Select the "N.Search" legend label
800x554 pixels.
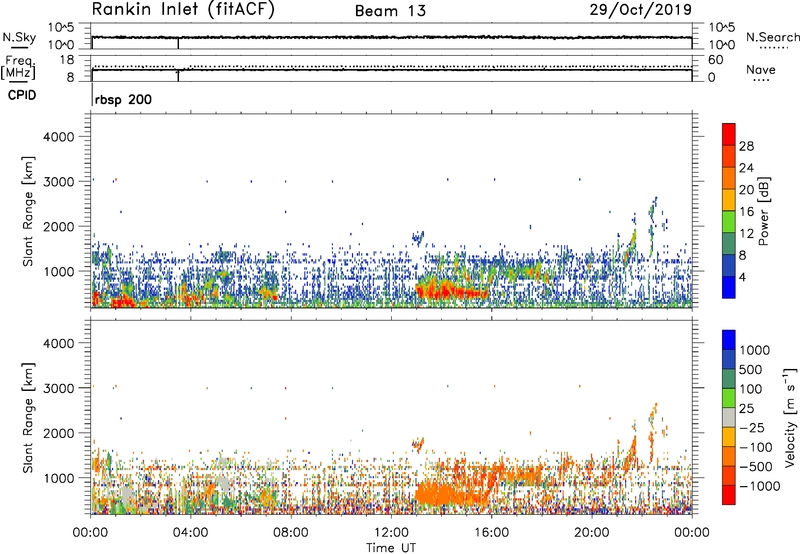(772, 37)
